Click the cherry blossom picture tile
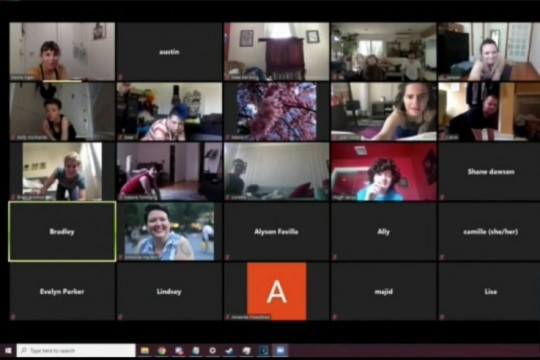This screenshot has height=360, width=540. 277,112
